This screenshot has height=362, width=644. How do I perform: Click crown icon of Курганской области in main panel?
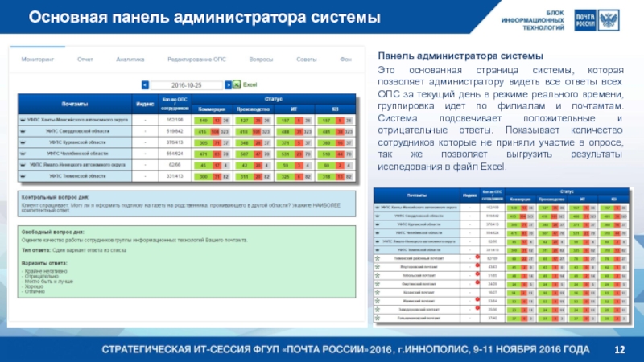click(x=23, y=142)
